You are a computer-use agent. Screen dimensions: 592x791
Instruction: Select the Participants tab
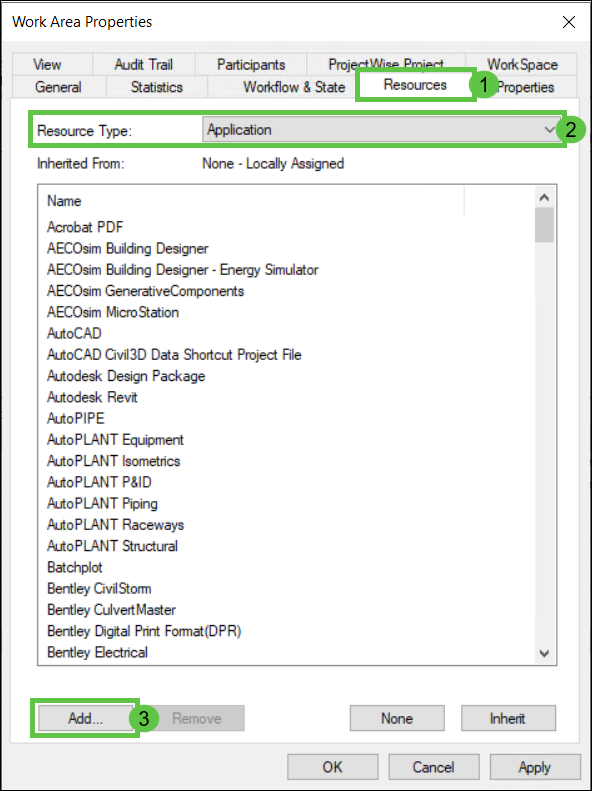click(251, 65)
